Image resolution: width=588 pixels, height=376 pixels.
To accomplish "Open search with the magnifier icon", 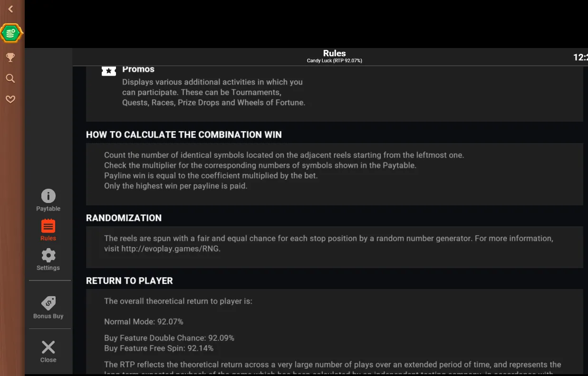I will pyautogui.click(x=10, y=78).
